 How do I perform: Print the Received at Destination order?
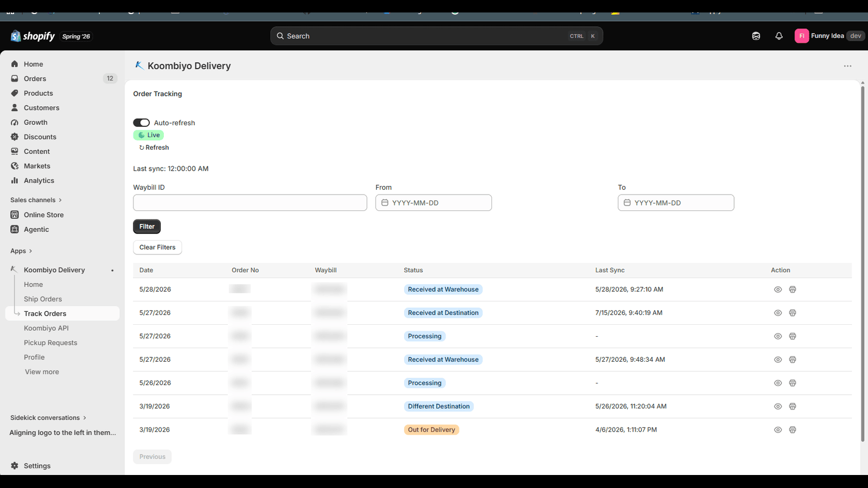[793, 313]
